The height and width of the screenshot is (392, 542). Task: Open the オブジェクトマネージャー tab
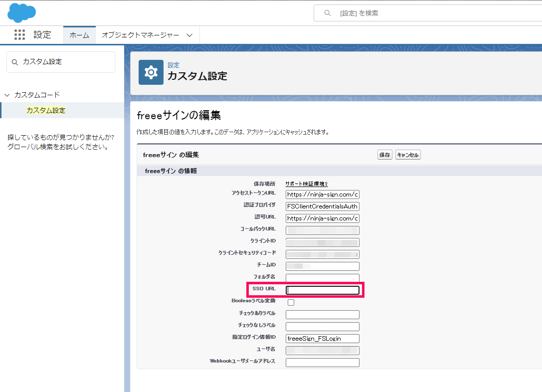pyautogui.click(x=140, y=35)
